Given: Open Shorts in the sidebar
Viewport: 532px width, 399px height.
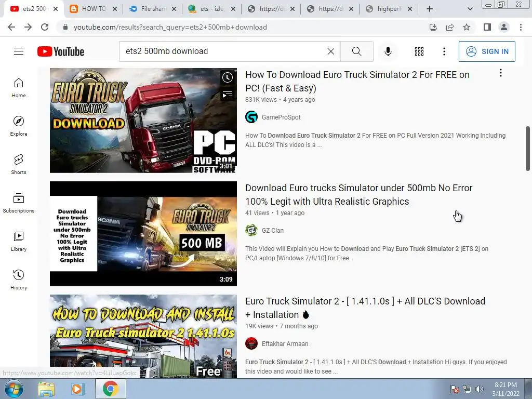Looking at the screenshot, I should (19, 164).
